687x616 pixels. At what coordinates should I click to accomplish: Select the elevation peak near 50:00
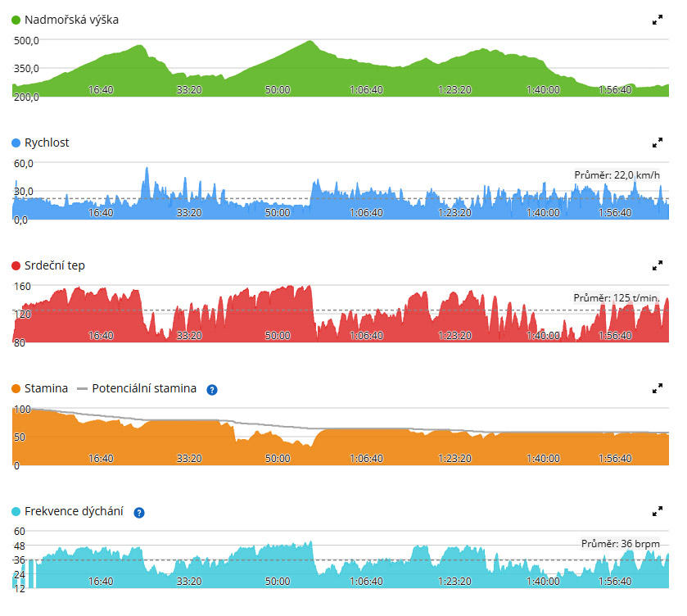[310, 42]
